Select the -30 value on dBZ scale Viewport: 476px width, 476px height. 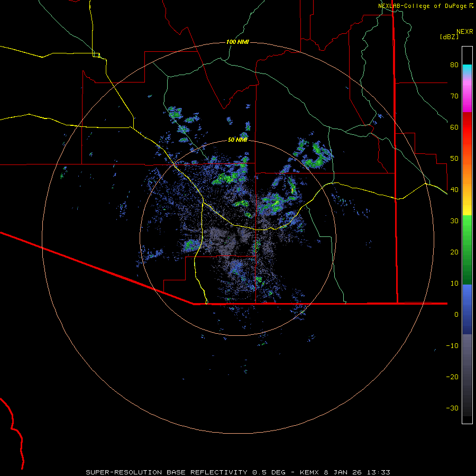point(452,408)
